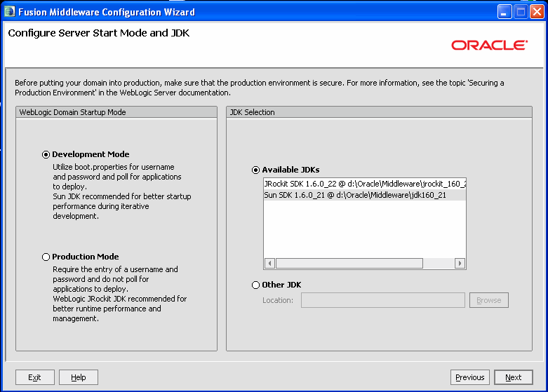Screen dimensions: 548x392
Task: Open Help for this wizard page
Action: [79, 377]
